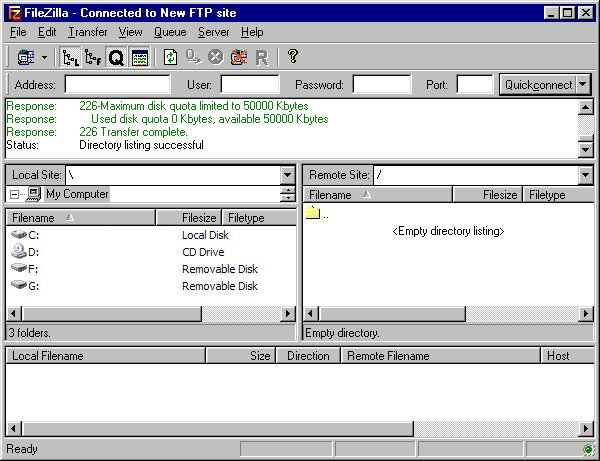Expand the Remote Site path dropdown

coord(585,175)
